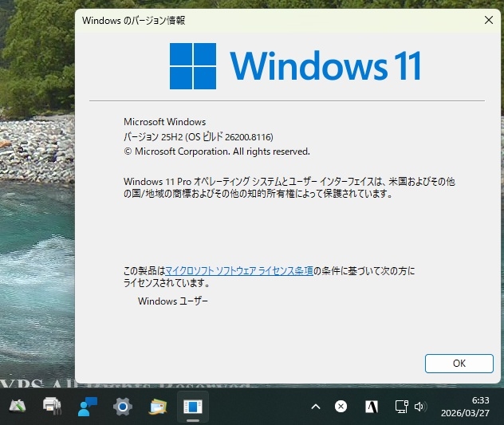Click the version 25H2 build 26200.8116 text
Image resolution: width=504 pixels, height=425 pixels.
point(199,137)
